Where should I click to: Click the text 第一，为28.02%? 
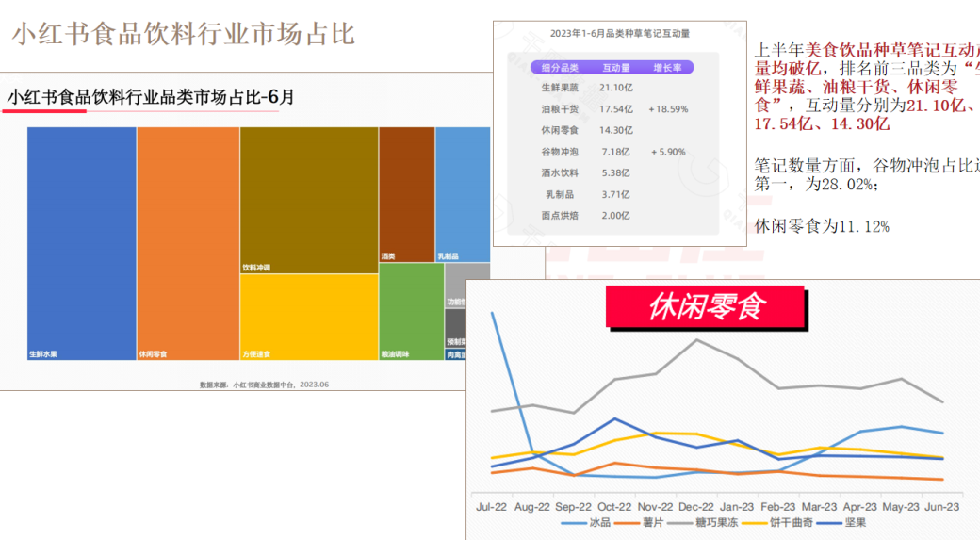pyautogui.click(x=816, y=185)
